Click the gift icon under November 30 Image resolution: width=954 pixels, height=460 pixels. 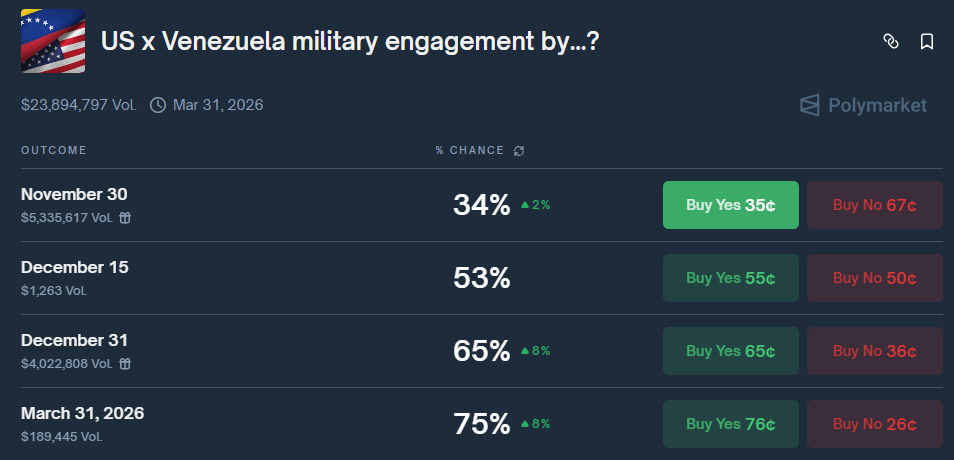pyautogui.click(x=124, y=217)
